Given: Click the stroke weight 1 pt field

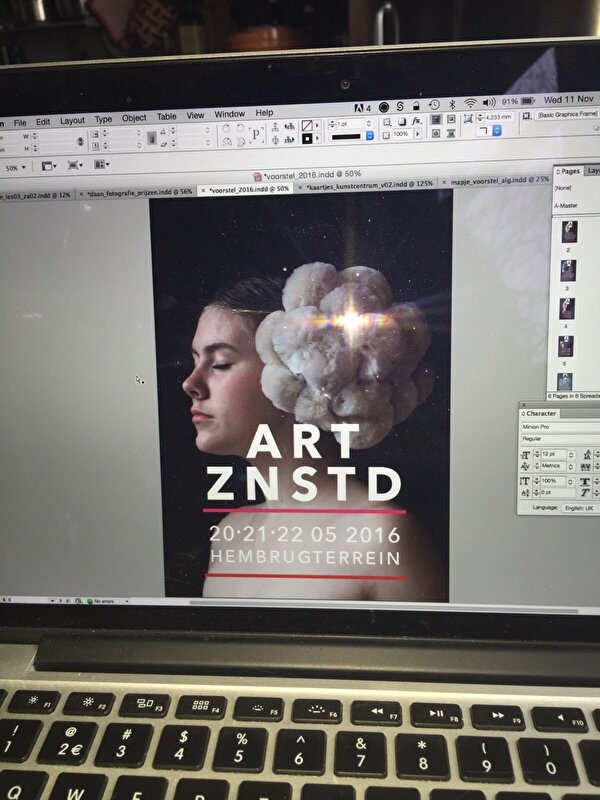Looking at the screenshot, I should 349,124.
